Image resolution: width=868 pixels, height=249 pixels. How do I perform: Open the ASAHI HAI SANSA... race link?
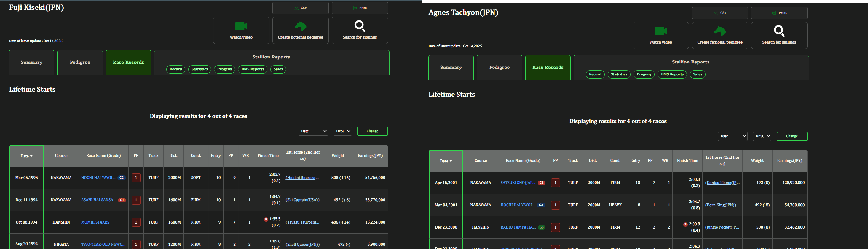(99, 200)
